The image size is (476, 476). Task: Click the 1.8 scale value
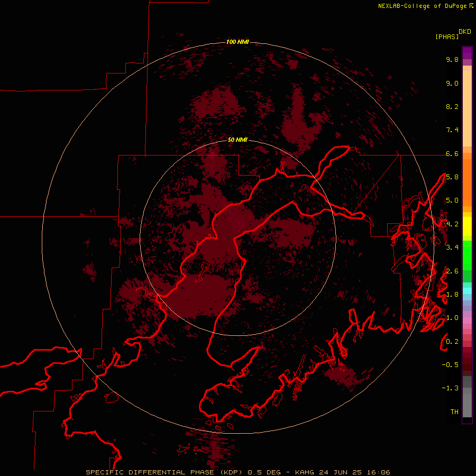[452, 295]
